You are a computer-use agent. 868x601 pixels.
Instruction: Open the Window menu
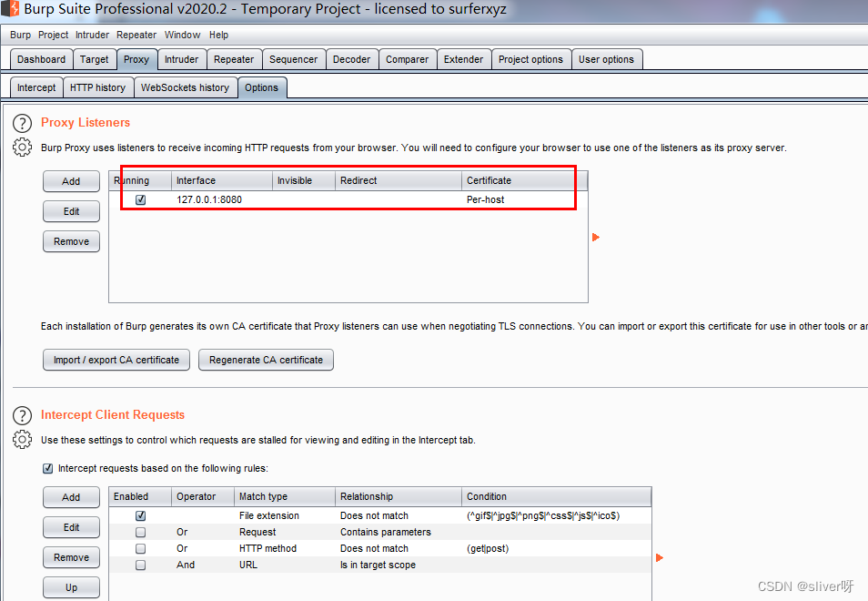[182, 35]
